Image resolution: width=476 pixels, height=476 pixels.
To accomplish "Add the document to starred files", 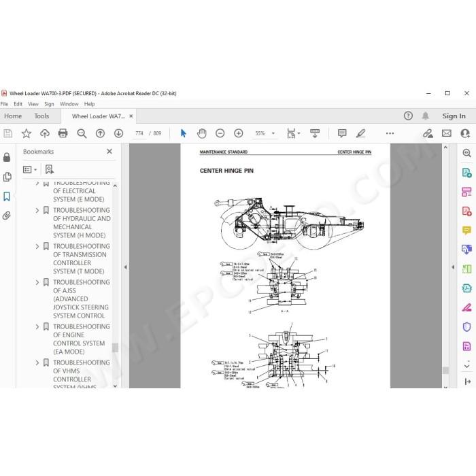I will point(27,133).
